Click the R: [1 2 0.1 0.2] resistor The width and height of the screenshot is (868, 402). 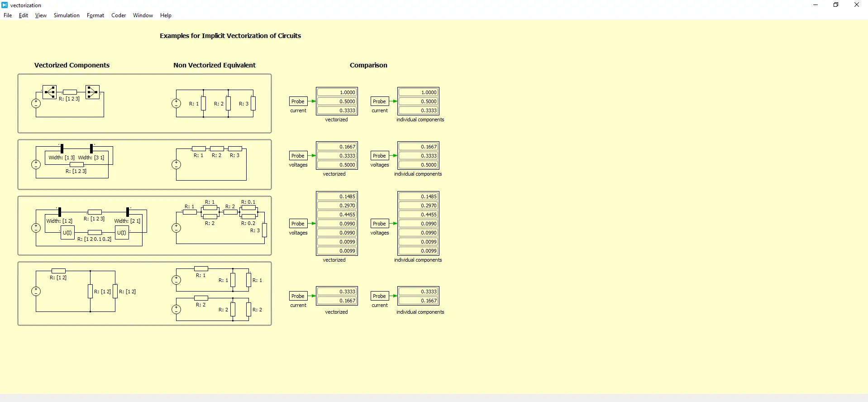coord(95,232)
